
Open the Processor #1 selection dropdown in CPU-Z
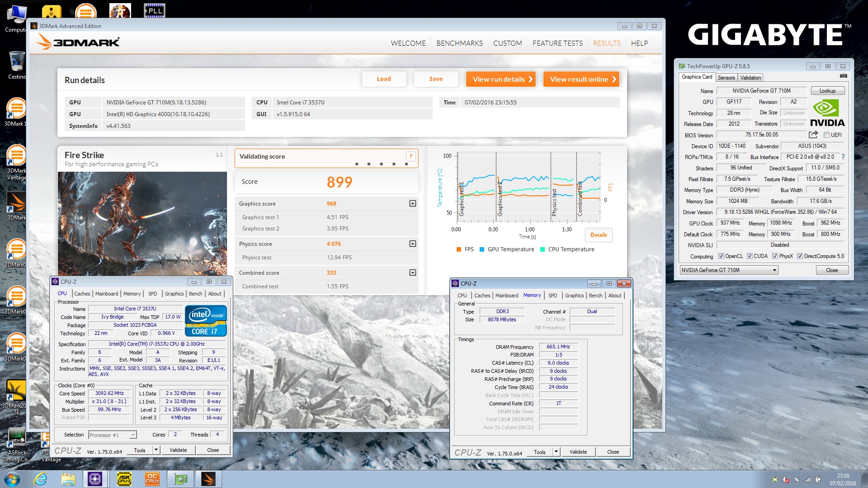[113, 435]
